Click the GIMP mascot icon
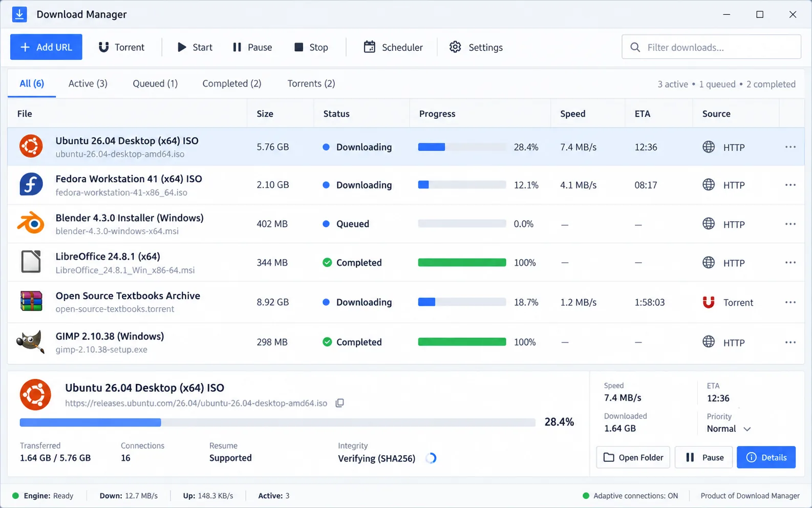The width and height of the screenshot is (812, 508). click(x=30, y=342)
